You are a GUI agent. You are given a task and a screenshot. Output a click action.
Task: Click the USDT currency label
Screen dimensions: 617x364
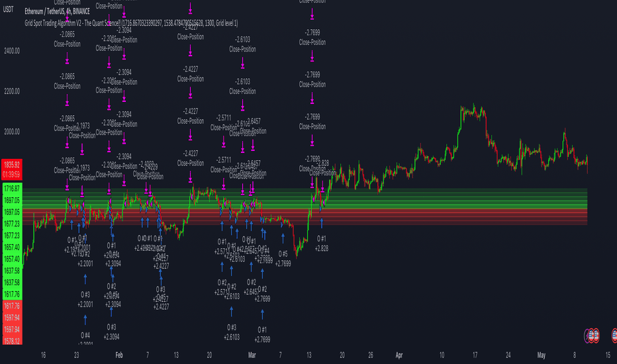point(8,9)
